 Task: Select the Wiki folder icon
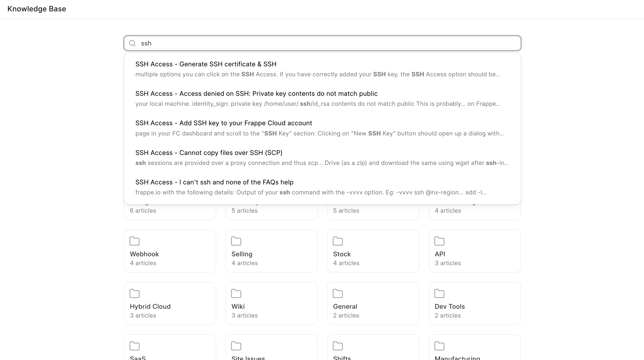pyautogui.click(x=236, y=293)
